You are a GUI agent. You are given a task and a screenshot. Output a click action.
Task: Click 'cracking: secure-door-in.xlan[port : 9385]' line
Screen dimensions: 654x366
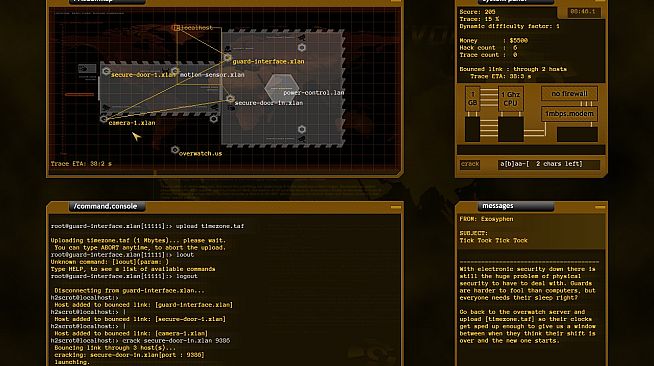point(129,355)
